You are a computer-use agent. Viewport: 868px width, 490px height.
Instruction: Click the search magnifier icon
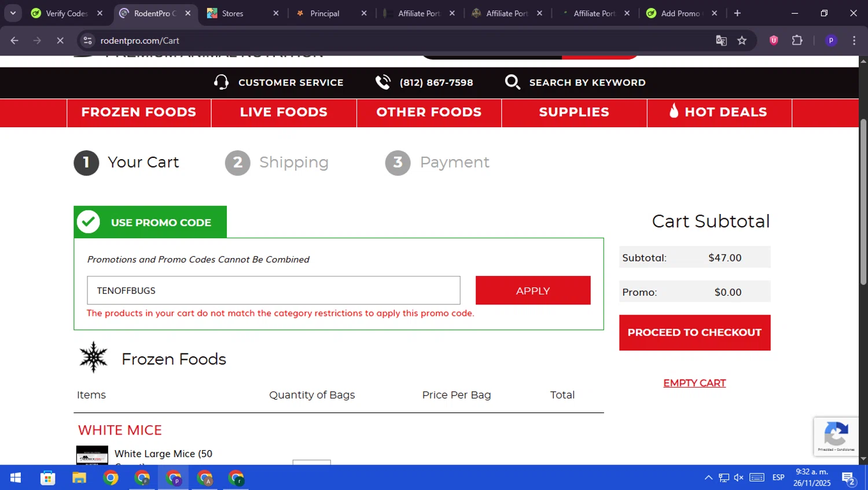pos(512,82)
